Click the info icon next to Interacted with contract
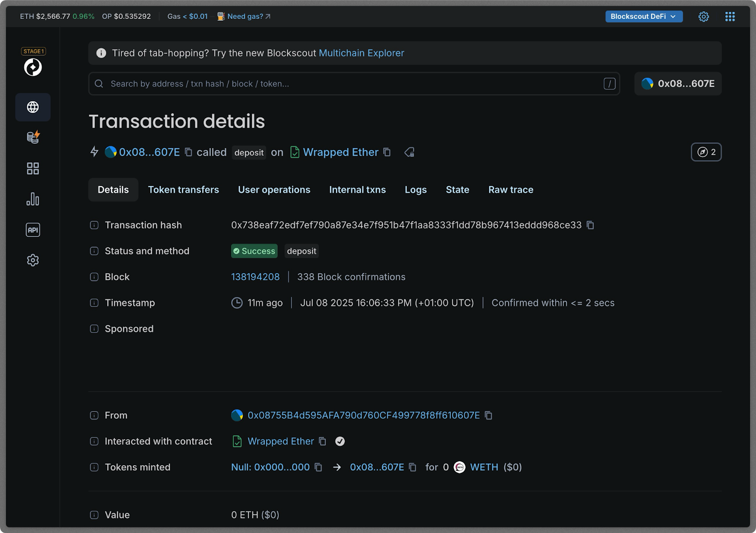Screen dimensions: 756x533 click(94, 441)
